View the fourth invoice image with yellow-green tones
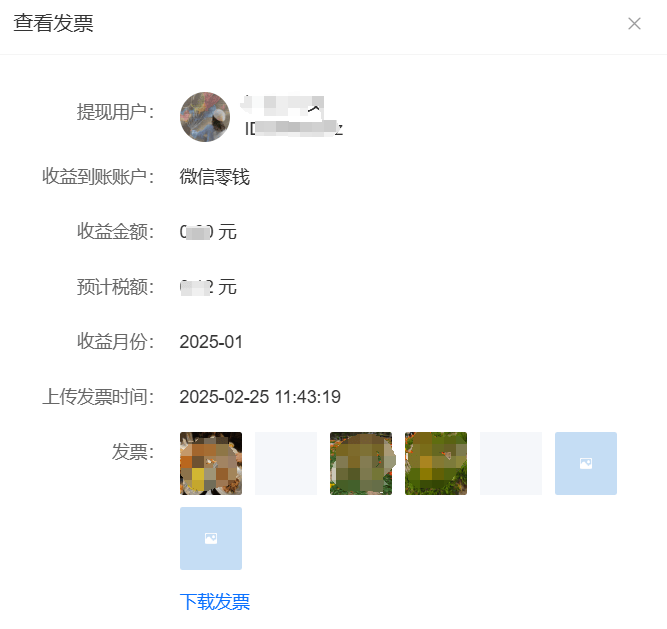Image resolution: width=667 pixels, height=629 pixels. tap(436, 464)
